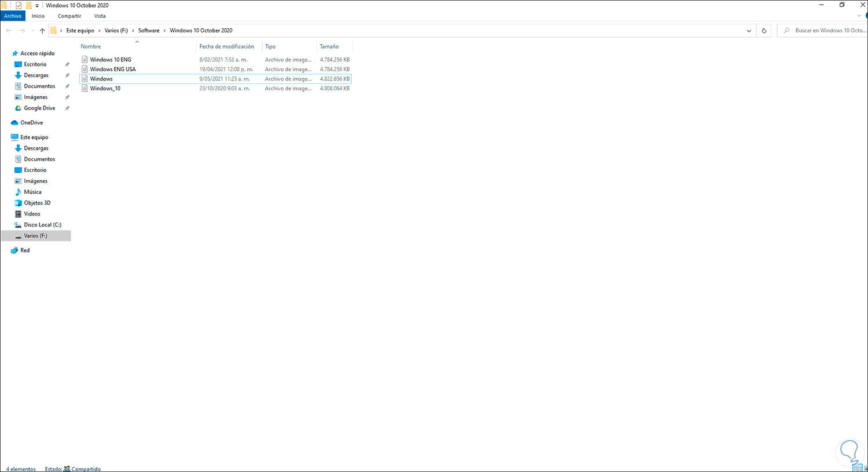Open Descargas under Acceso rápido
This screenshot has height=472, width=868.
[x=36, y=75]
